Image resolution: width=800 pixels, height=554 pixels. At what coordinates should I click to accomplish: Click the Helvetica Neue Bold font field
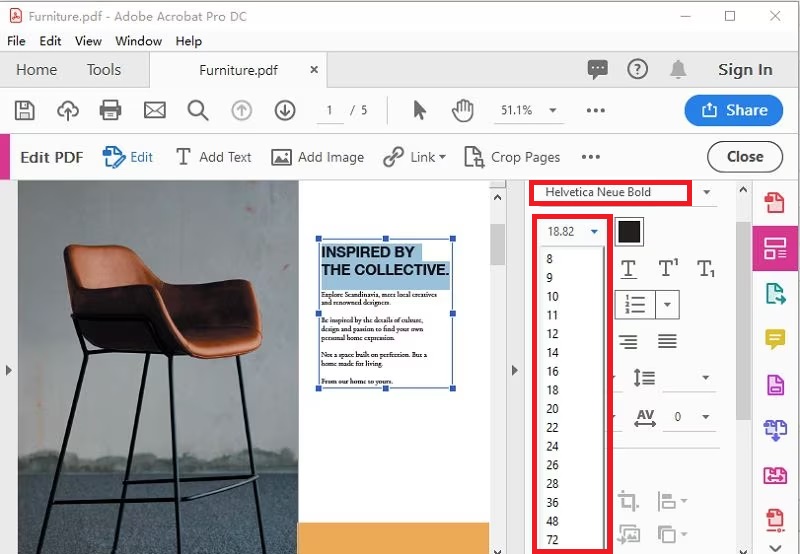pos(610,192)
